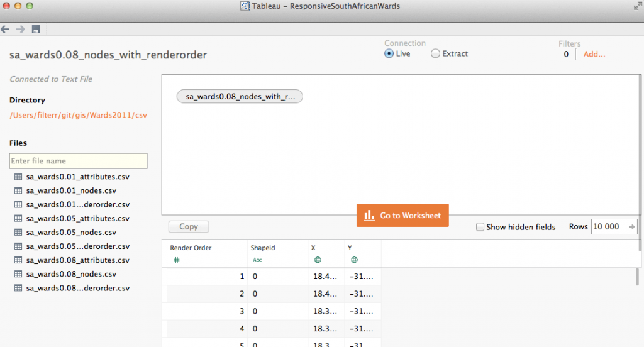The width and height of the screenshot is (644, 347).
Task: Click the forward arrow toolbar icon
Action: [x=20, y=29]
